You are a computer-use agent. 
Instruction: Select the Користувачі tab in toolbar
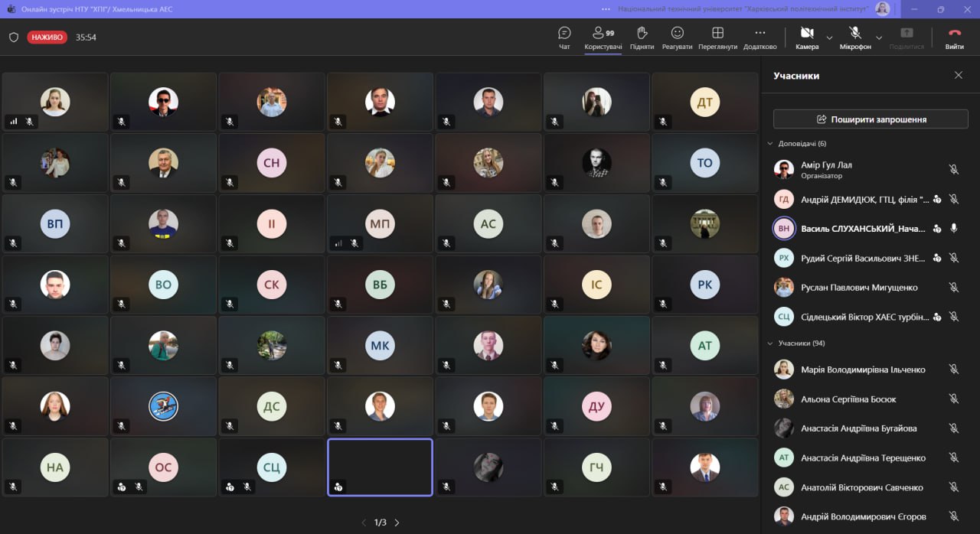pyautogui.click(x=603, y=37)
